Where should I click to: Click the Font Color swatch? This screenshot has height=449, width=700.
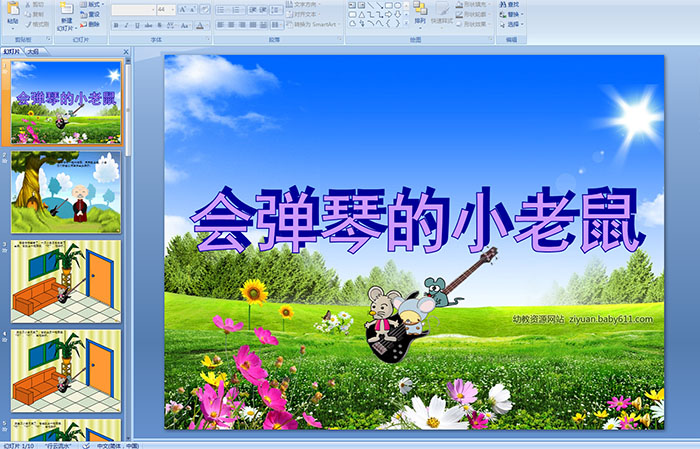[200, 25]
